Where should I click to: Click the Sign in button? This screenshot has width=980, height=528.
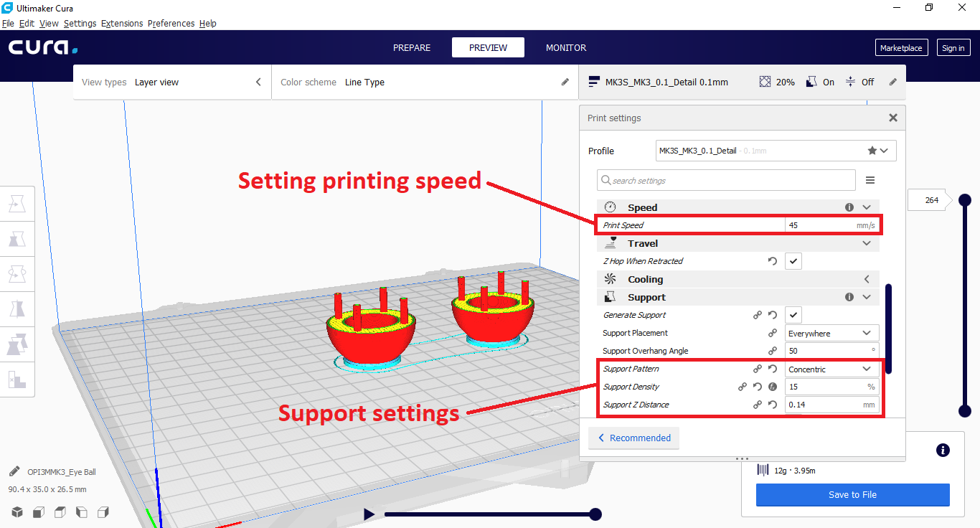tap(953, 48)
